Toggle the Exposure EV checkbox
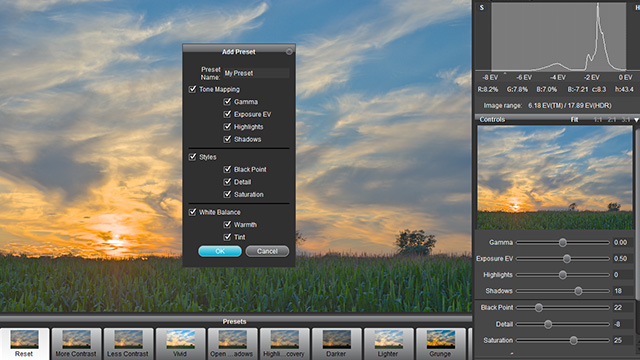The width and height of the screenshot is (640, 360). (227, 114)
